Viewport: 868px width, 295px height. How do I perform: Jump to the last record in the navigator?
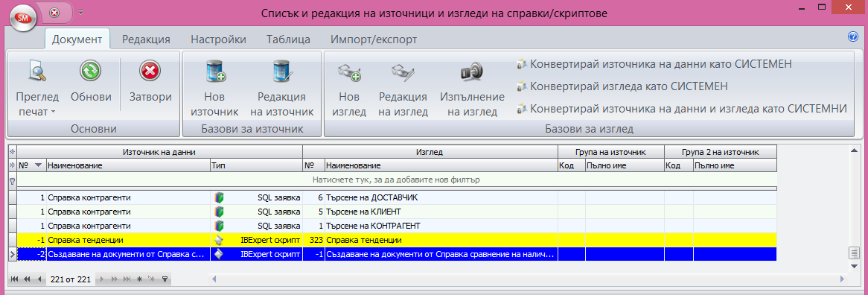click(x=127, y=279)
